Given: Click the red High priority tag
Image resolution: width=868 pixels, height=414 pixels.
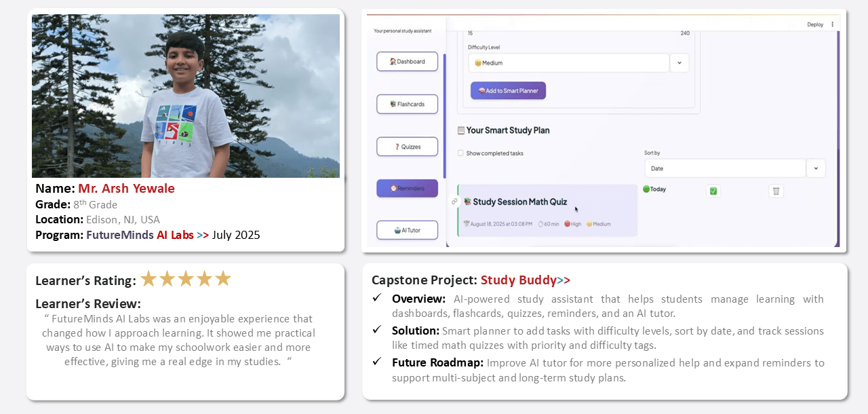Looking at the screenshot, I should pos(572,224).
